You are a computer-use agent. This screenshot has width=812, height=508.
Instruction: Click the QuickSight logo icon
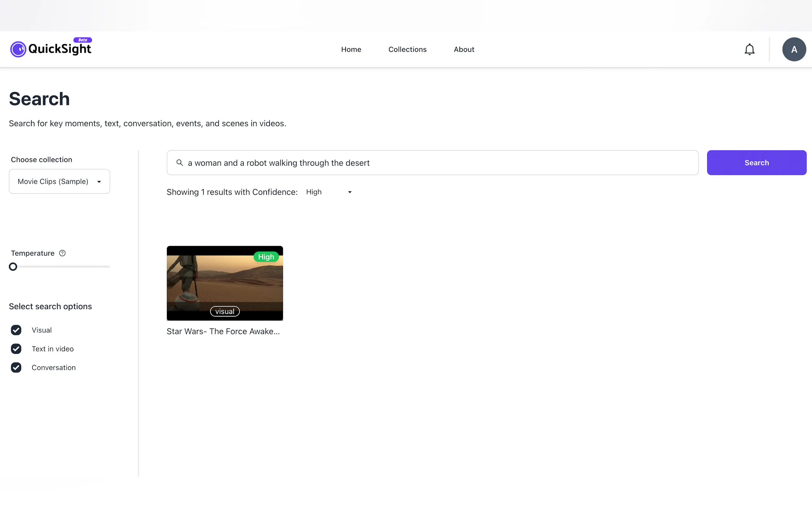pos(18,49)
